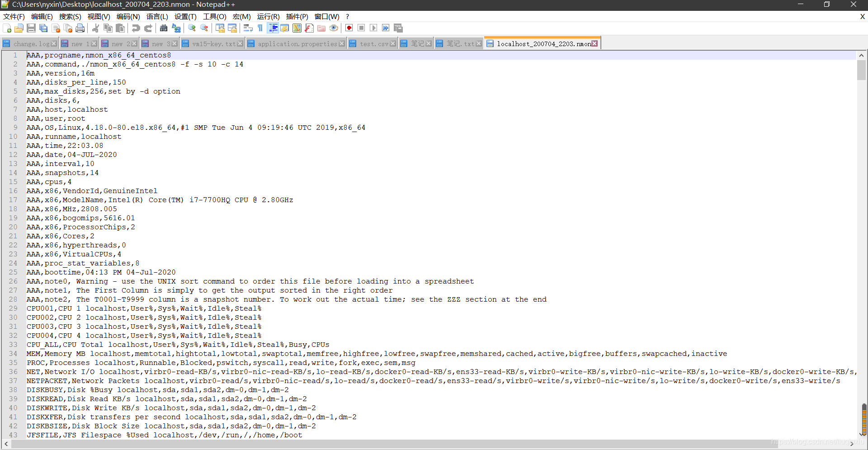Screen dimensions: 868x450
Task: Open 运行(R) menu
Action: click(x=269, y=17)
